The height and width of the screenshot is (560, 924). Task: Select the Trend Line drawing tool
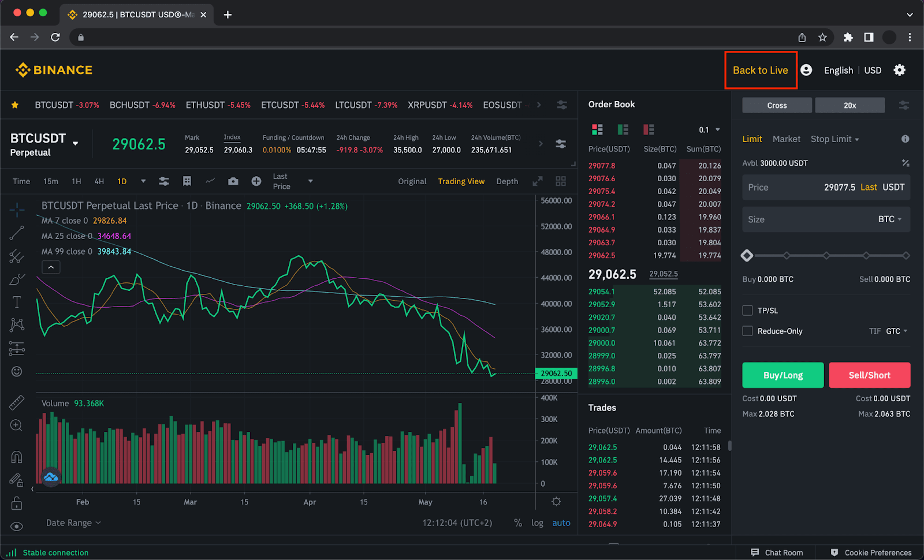point(16,233)
